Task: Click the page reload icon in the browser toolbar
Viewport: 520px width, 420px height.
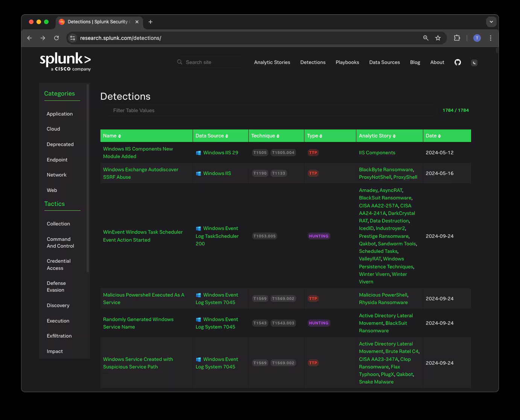Action: [x=56, y=38]
